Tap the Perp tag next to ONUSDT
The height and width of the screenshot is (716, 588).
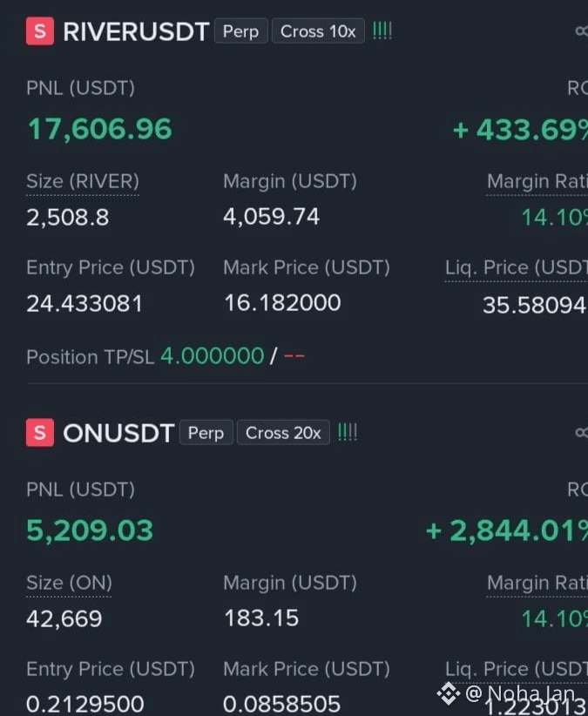pyautogui.click(x=206, y=432)
